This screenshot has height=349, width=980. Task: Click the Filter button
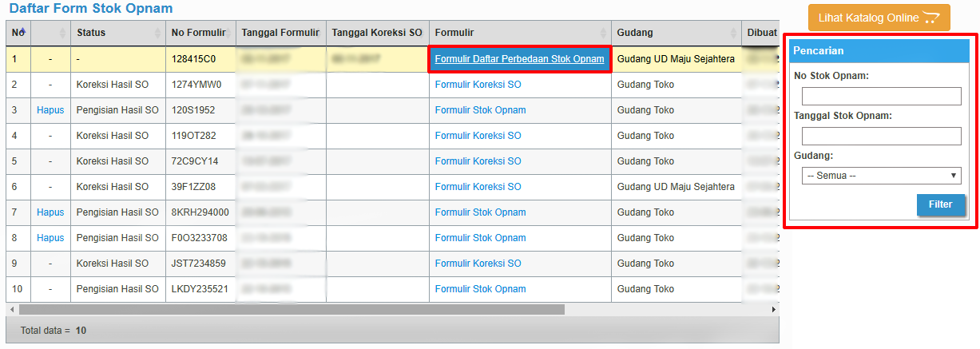tap(940, 204)
